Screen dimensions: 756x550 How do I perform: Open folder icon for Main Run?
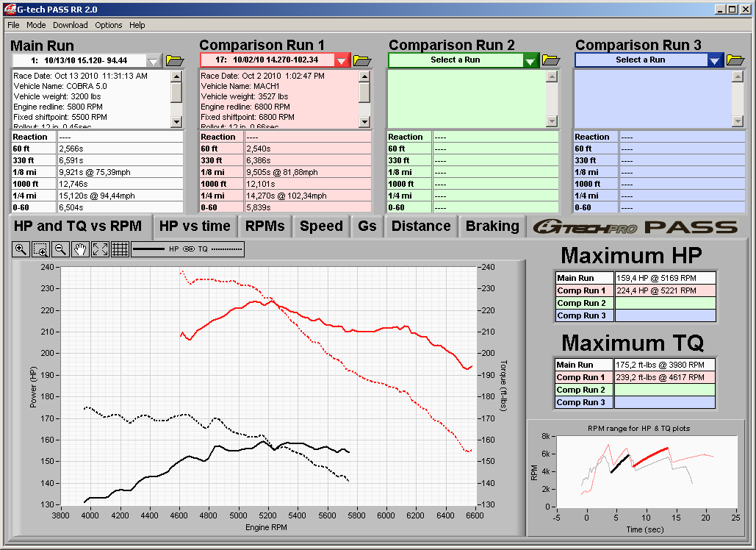tap(175, 60)
